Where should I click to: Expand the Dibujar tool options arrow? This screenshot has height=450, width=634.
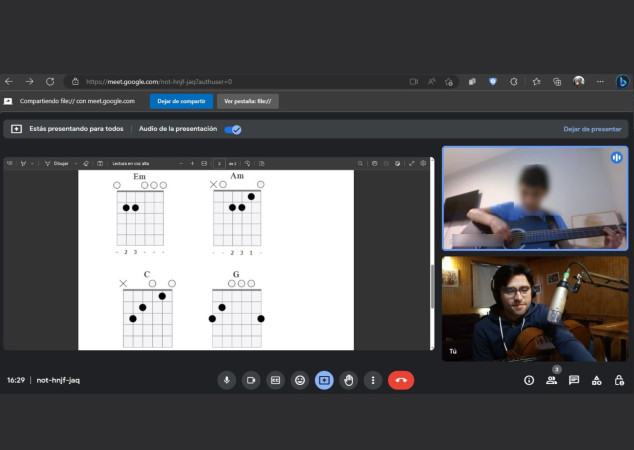(76, 163)
